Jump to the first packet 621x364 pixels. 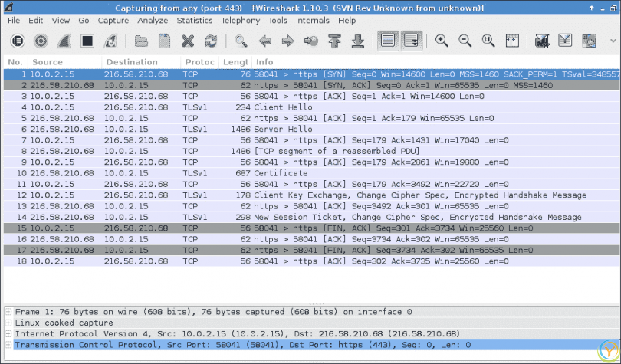[333, 41]
